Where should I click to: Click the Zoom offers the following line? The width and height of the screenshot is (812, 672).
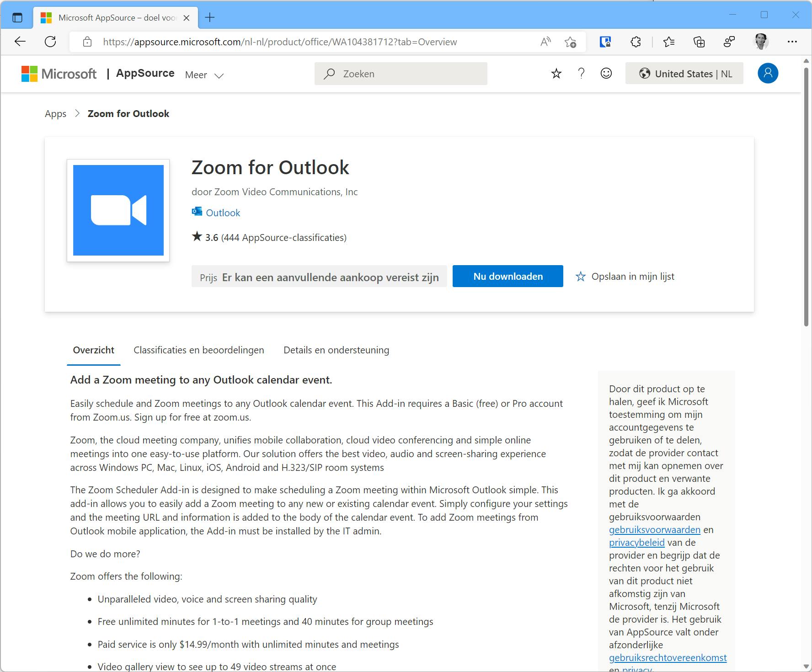(126, 576)
